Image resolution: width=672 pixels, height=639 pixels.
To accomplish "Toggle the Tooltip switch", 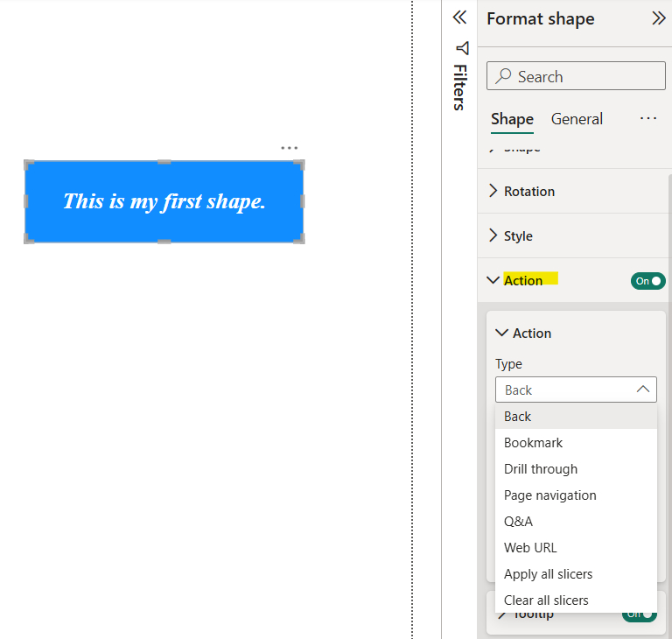I will [640, 614].
